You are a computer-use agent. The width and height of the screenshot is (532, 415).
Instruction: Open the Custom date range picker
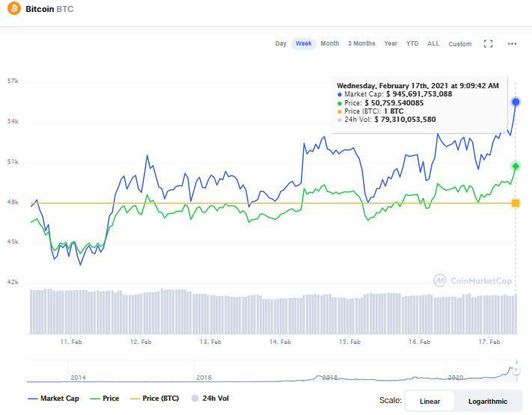(x=459, y=44)
